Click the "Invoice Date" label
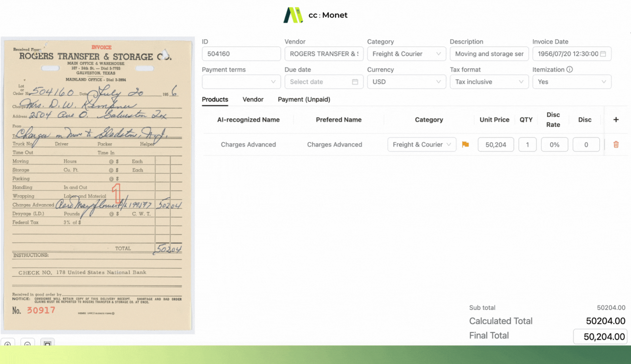Image resolution: width=631 pixels, height=364 pixels. point(550,42)
